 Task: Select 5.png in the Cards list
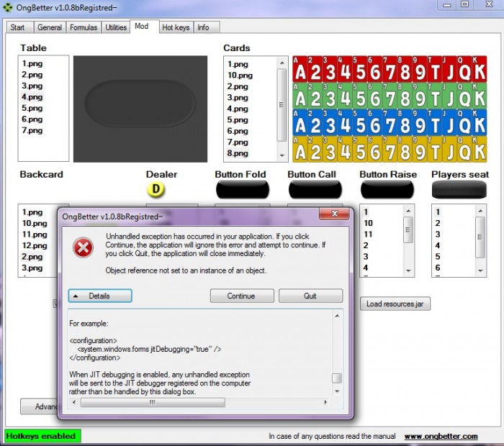click(x=238, y=119)
